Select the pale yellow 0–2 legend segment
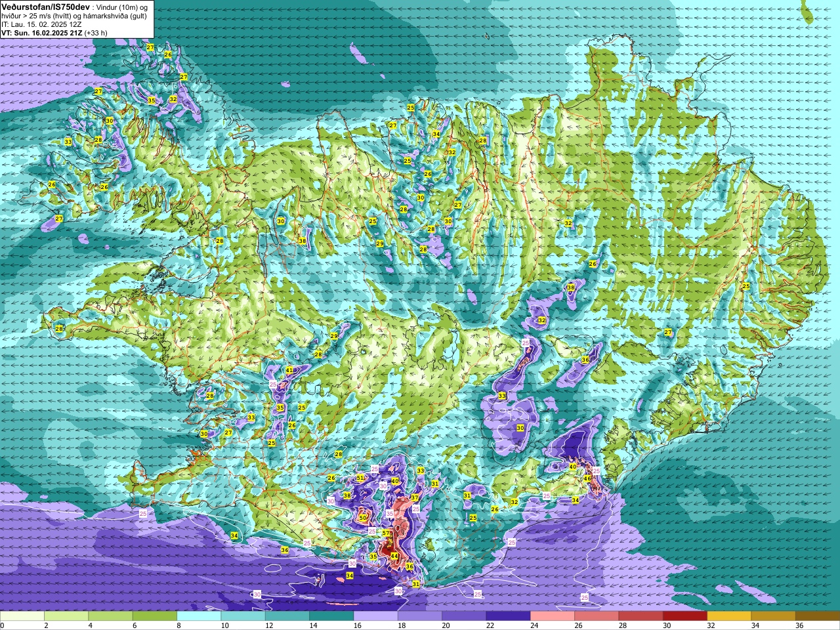 (x=22, y=616)
